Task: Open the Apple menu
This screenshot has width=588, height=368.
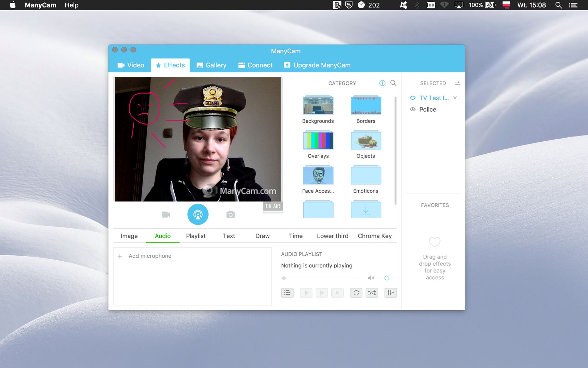Action: (x=12, y=5)
